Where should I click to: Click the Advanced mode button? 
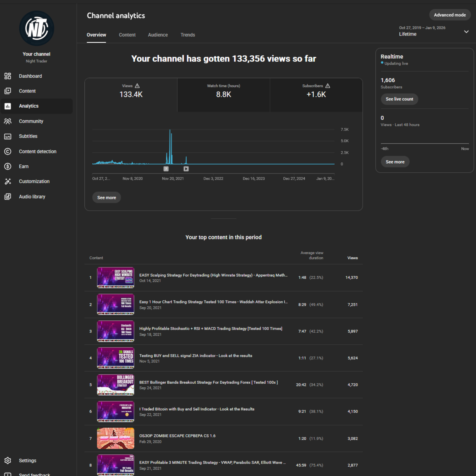450,15
